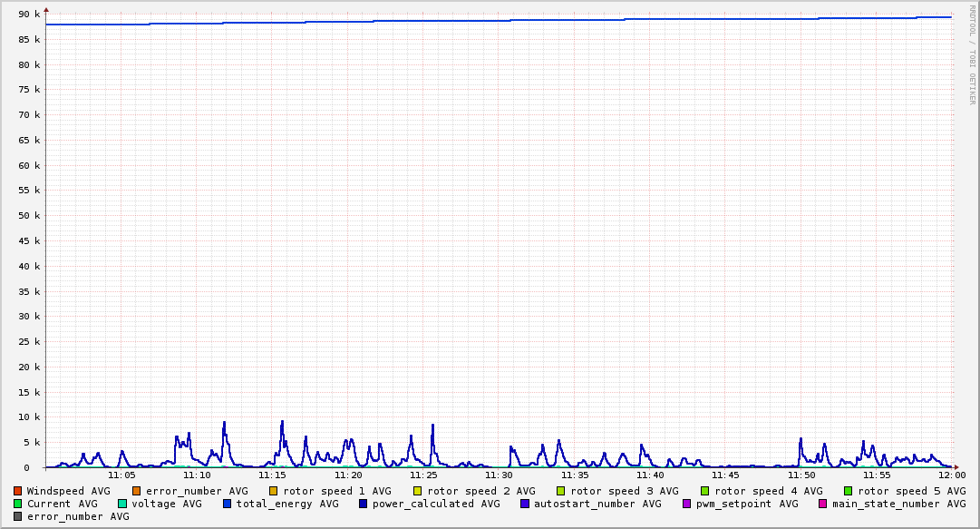
Task: Click the magenta pwm_setpoint AVG swatch
Action: pos(686,504)
